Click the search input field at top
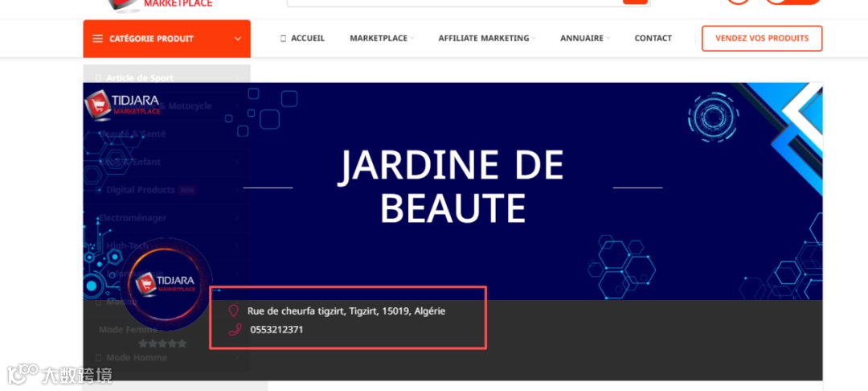The width and height of the screenshot is (868, 391). tap(455, 2)
